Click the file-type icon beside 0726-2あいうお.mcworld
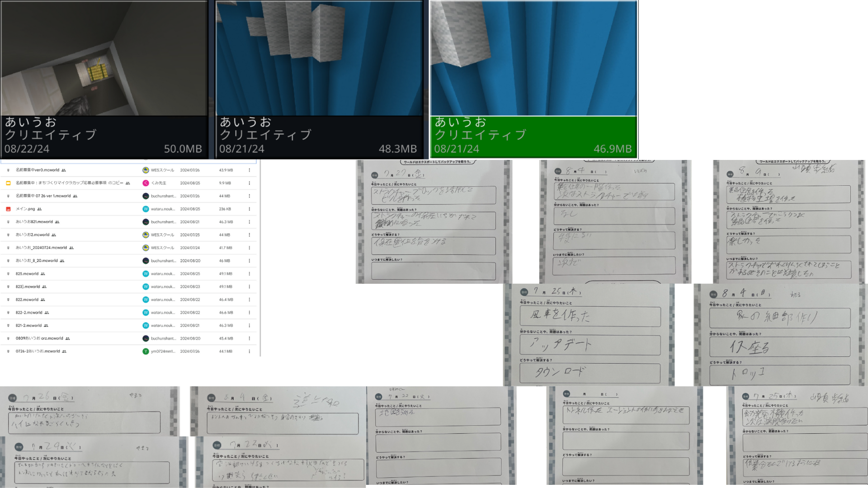Viewport: 868px width, 488px height. pos(8,351)
